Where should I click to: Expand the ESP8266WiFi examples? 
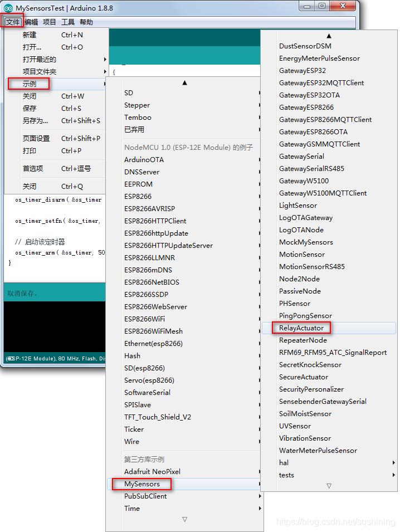click(x=184, y=319)
